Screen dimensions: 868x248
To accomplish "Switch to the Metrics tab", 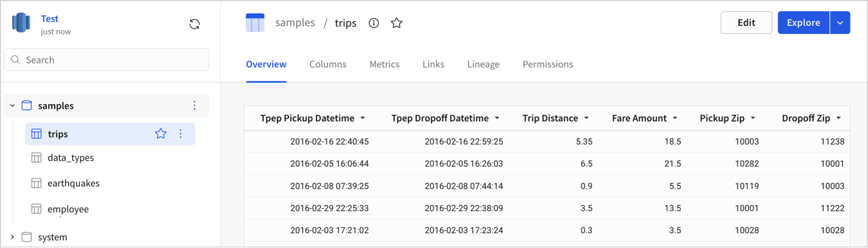I will point(384,64).
